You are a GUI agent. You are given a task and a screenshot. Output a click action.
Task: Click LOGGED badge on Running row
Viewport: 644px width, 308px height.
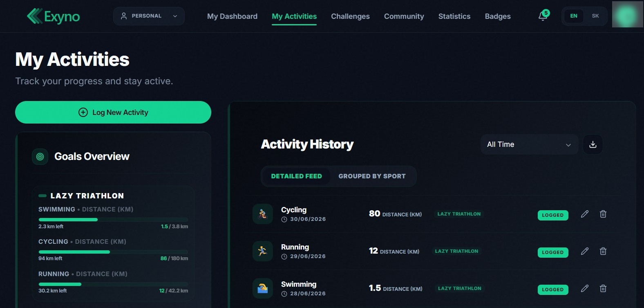point(552,252)
